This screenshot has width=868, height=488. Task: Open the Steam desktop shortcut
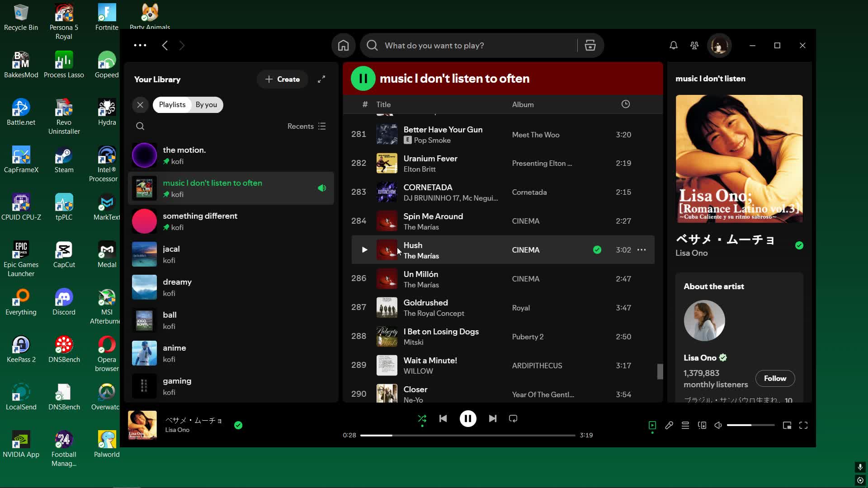[x=64, y=160]
